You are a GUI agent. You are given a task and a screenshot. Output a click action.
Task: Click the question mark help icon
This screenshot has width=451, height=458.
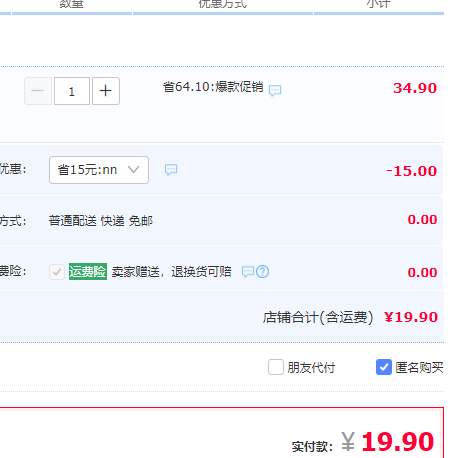263,272
